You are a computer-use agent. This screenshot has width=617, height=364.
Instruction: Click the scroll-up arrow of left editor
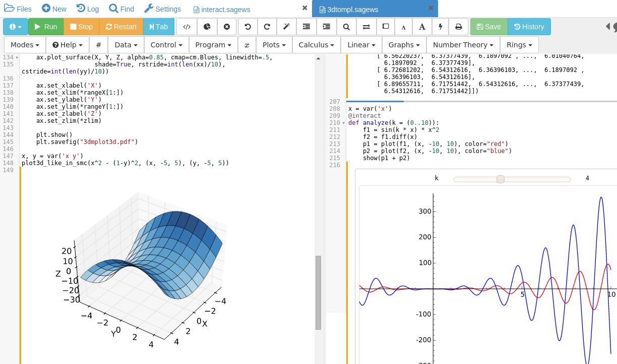pos(318,59)
